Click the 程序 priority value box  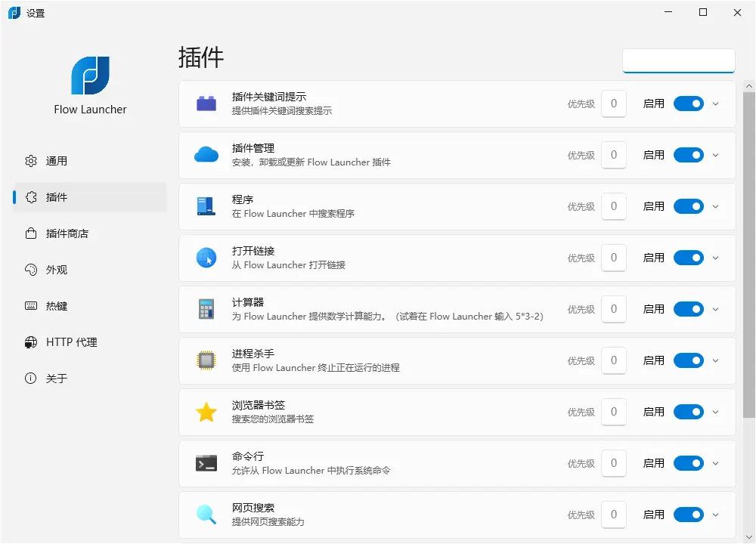coord(614,206)
